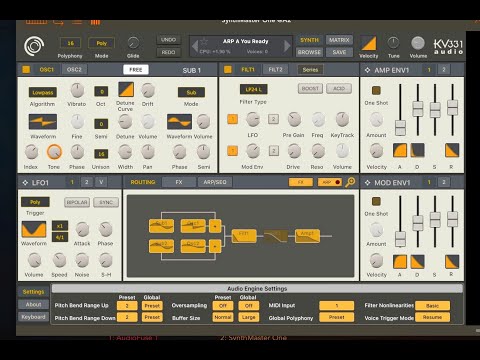The height and width of the screenshot is (360, 480).
Task: Toggle MOD ENV1 One Shot
Action: point(376,201)
